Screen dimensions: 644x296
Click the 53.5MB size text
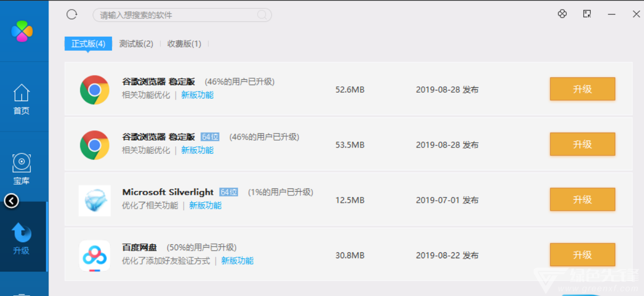click(x=350, y=145)
